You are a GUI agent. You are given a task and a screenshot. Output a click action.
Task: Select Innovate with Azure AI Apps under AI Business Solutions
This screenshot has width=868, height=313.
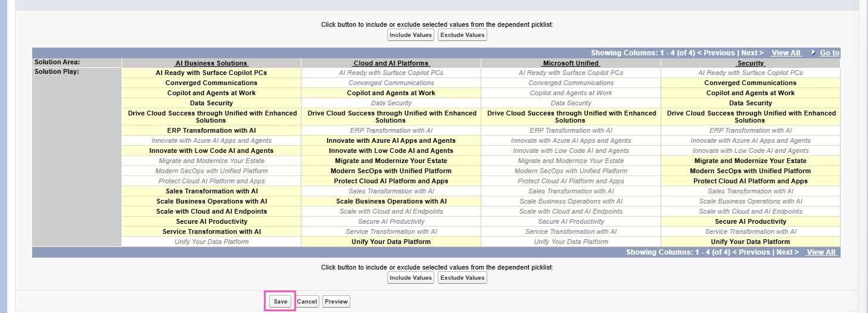point(211,140)
